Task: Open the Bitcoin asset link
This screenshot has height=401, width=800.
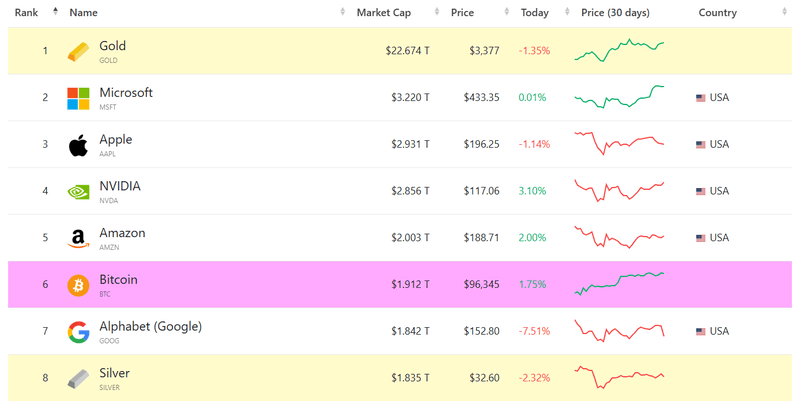Action: 118,280
